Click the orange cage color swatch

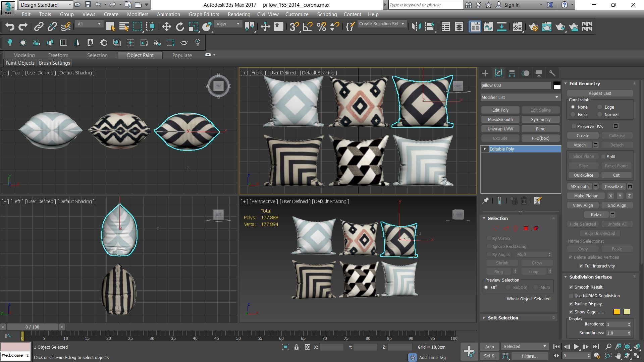point(616,312)
